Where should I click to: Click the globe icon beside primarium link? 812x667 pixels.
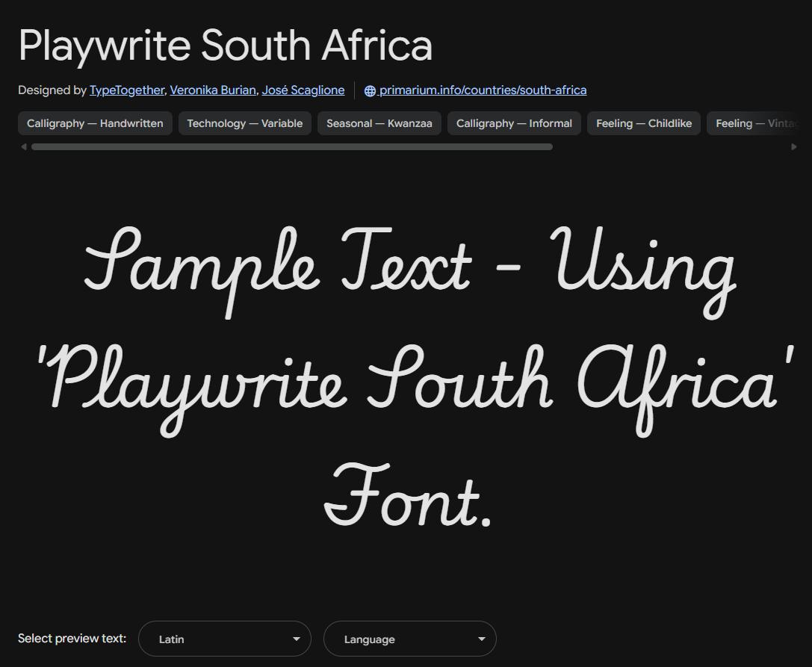click(370, 90)
